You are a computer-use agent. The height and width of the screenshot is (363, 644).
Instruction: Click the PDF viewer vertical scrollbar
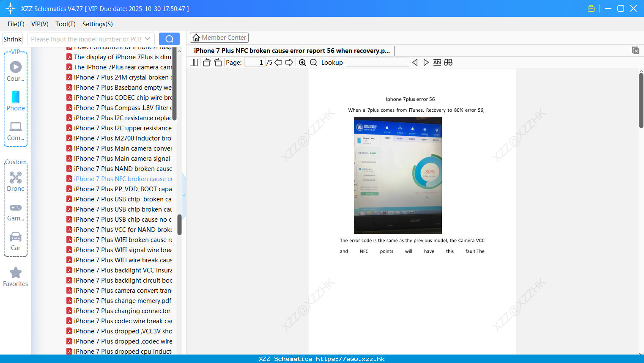(641, 100)
